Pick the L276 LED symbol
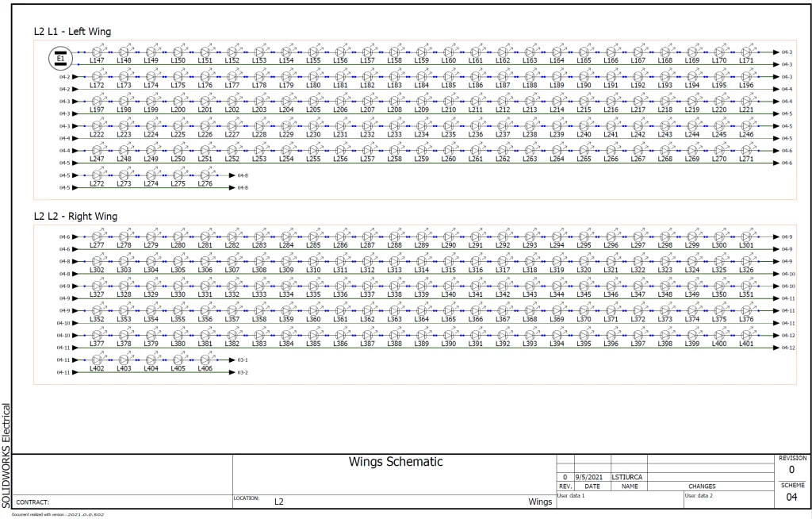 [x=206, y=175]
